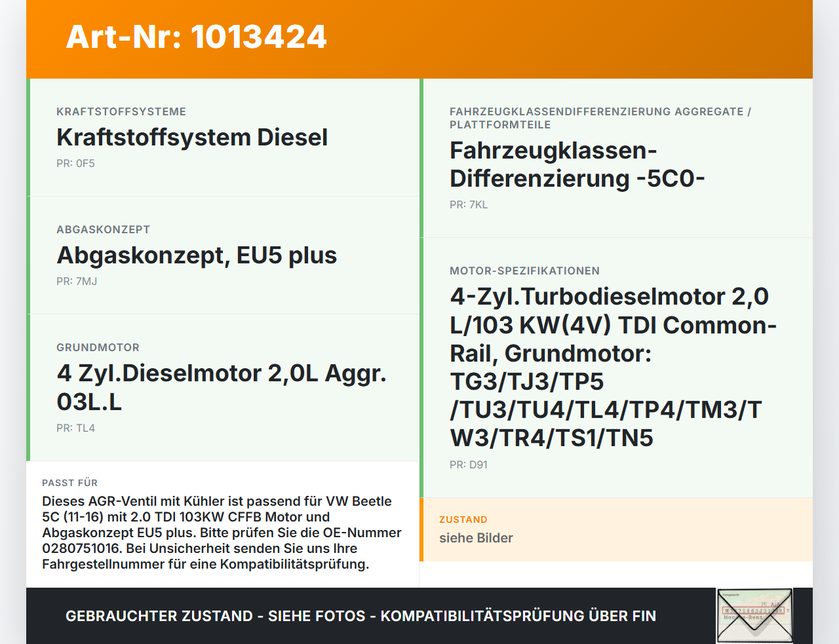Select the PR: TL4 code

pyautogui.click(x=75, y=428)
